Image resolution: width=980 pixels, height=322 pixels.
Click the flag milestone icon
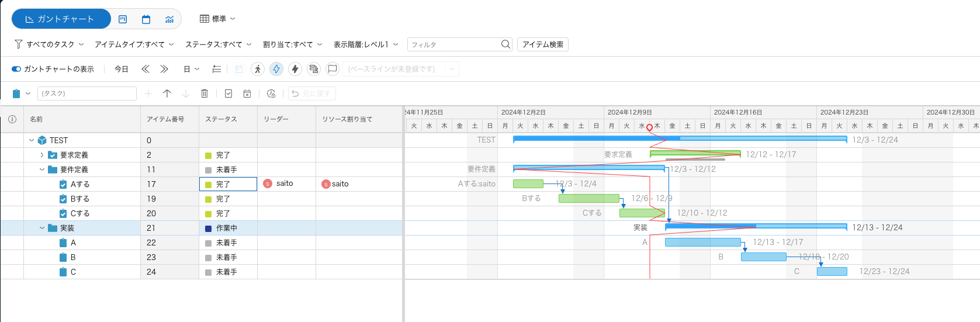pos(333,69)
